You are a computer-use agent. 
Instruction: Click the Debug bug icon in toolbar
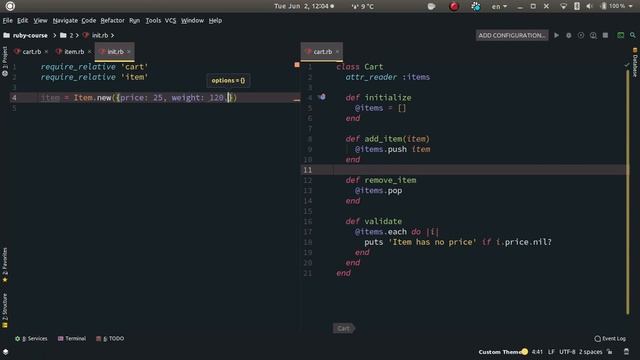[569, 36]
